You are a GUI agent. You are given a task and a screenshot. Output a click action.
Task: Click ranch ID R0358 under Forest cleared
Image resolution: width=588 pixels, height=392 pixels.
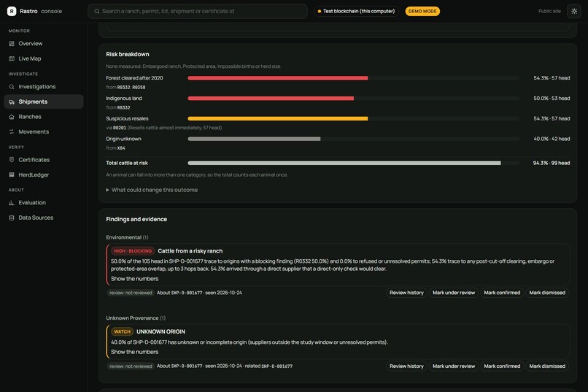pyautogui.click(x=139, y=88)
